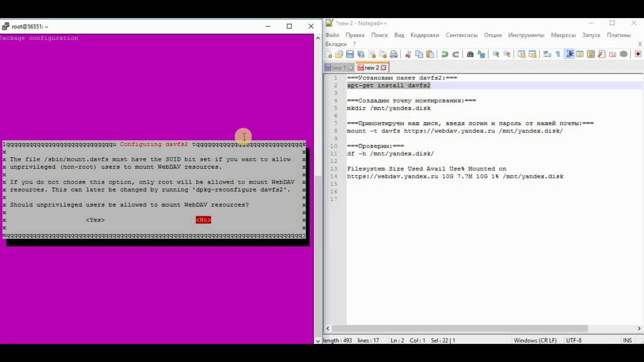Click the Save All toolbar icon
The image size is (644, 362).
tap(361, 54)
